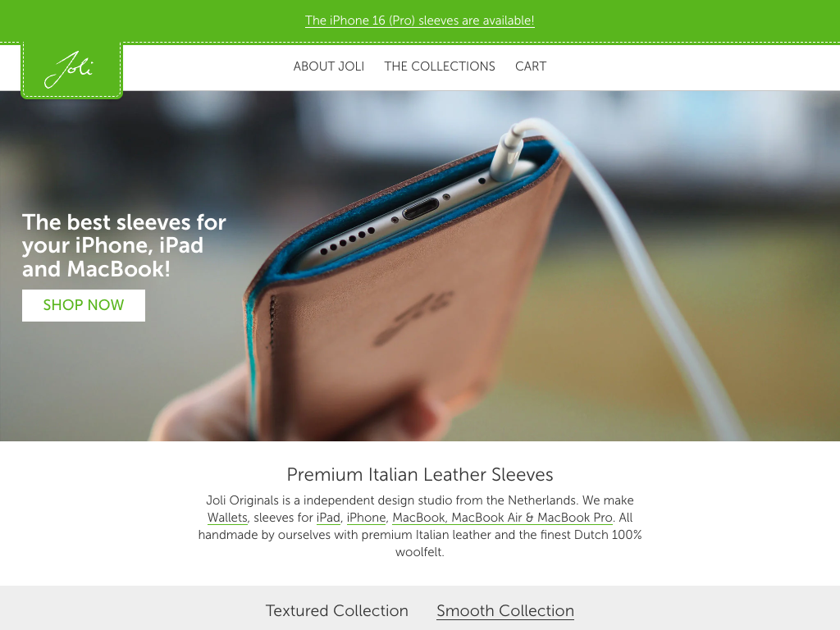This screenshot has width=840, height=630.
Task: Click the Lightning port in the hero photo
Action: (x=421, y=209)
